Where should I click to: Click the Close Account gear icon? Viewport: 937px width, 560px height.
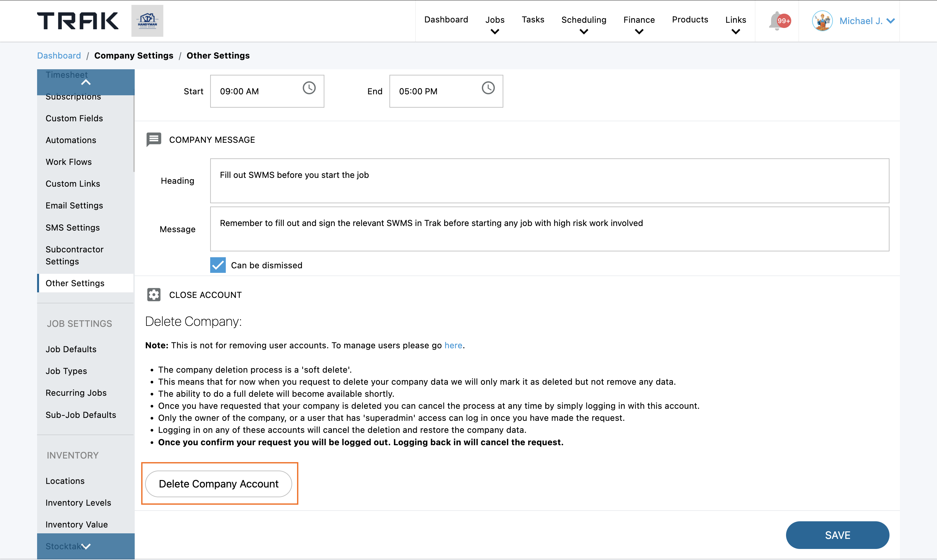154,295
